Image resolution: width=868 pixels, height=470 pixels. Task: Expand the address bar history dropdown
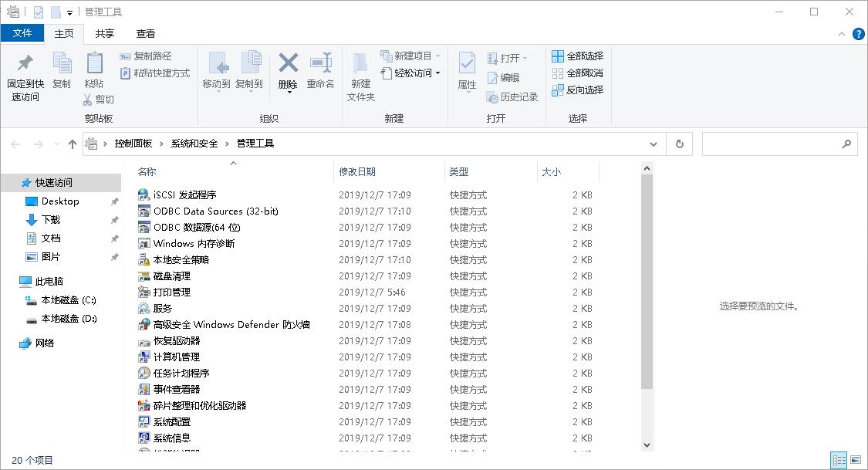[653, 144]
